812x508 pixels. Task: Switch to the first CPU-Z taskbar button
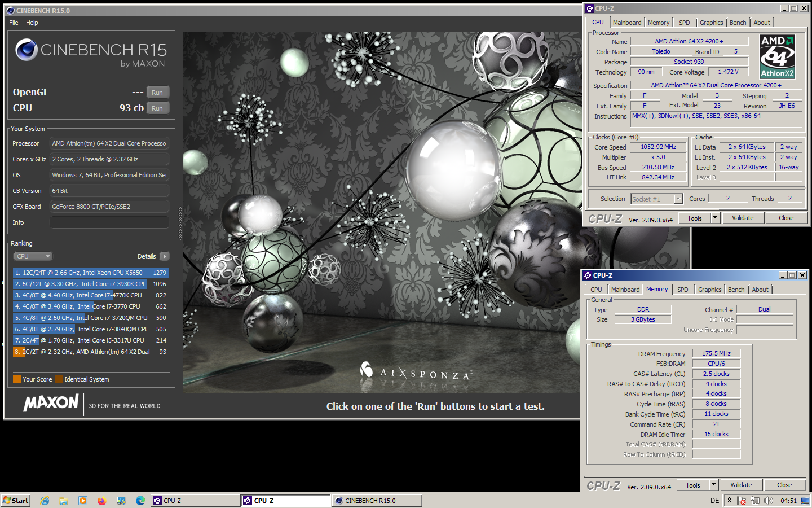click(x=196, y=501)
